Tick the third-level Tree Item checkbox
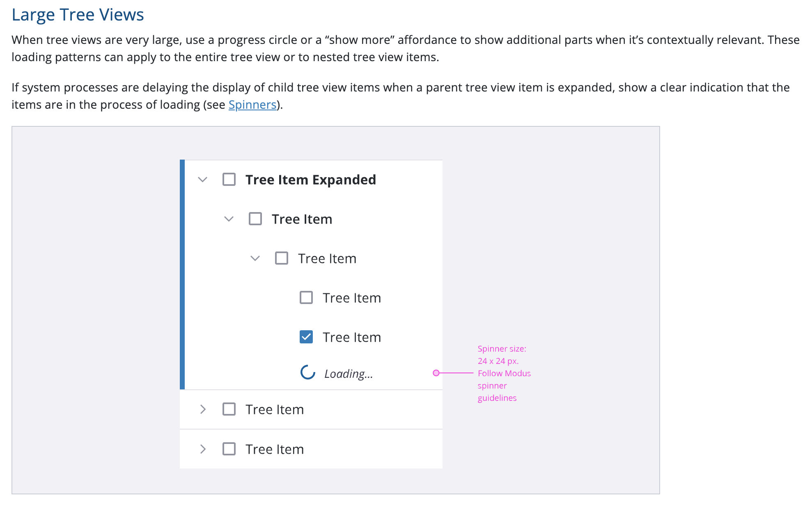Image resolution: width=812 pixels, height=512 pixels. (x=282, y=258)
